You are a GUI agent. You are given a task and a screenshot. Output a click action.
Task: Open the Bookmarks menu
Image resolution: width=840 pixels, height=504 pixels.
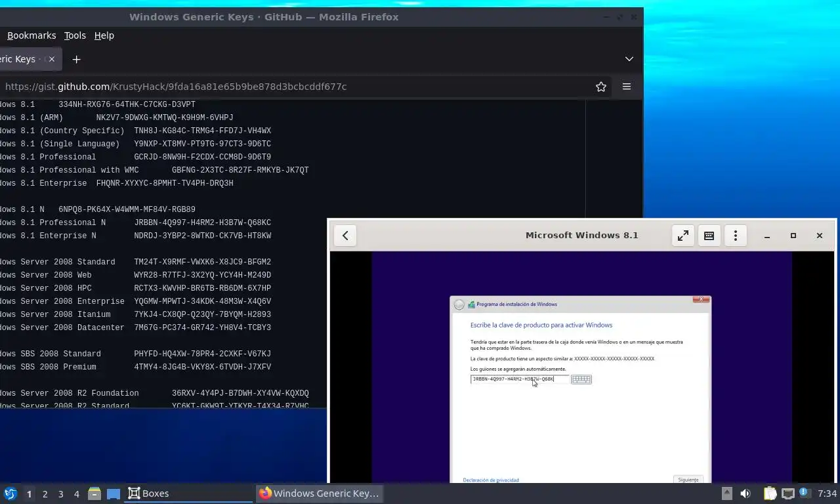tap(31, 35)
